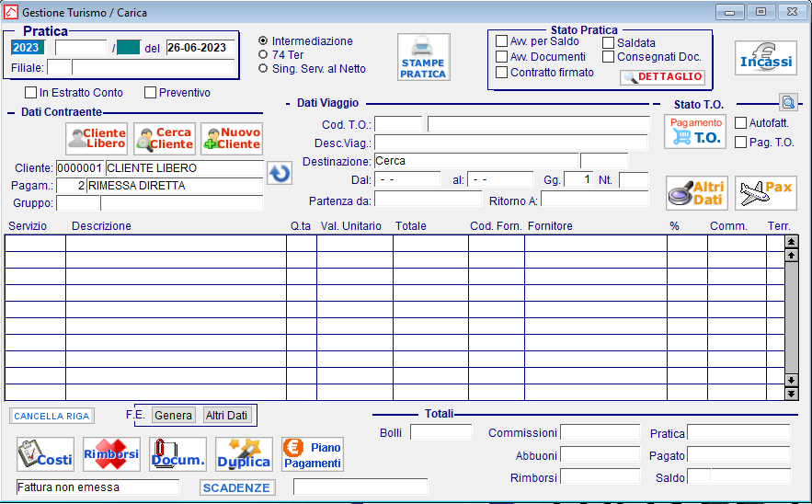Click the DETTAGLIO button

point(662,76)
